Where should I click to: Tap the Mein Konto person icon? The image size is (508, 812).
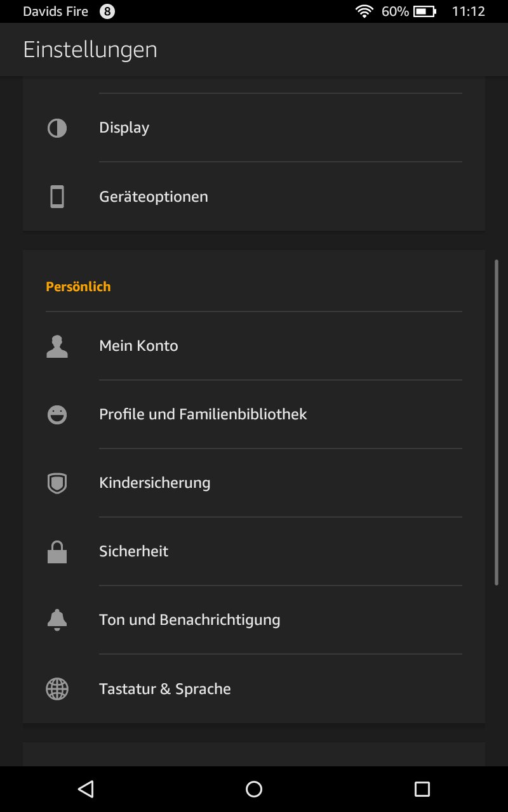[x=57, y=346]
